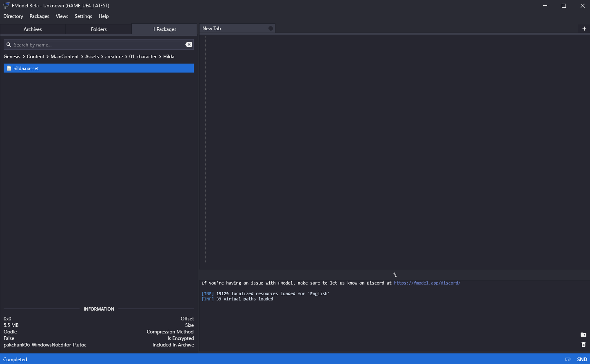Switch to the Folders tab
Viewport: 590px width, 364px height.
click(x=99, y=29)
